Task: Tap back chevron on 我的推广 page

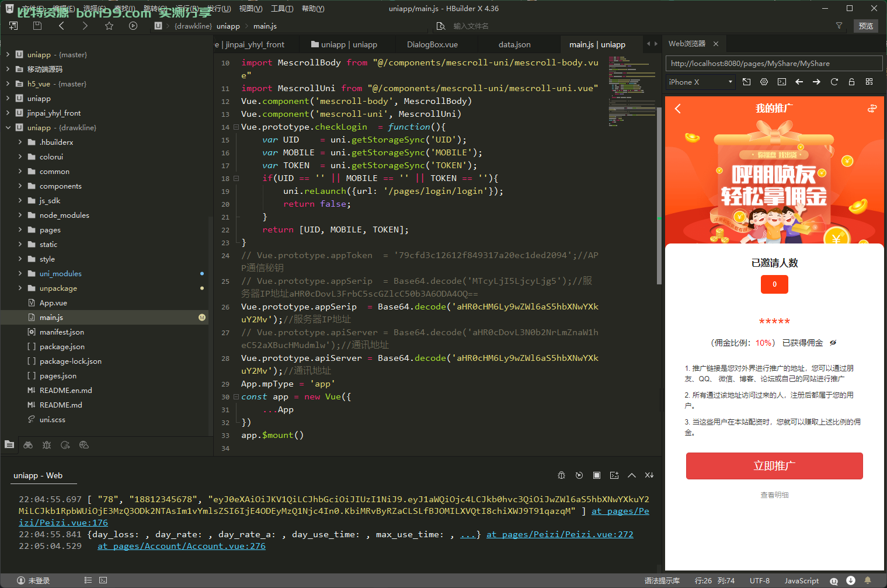Action: tap(678, 109)
